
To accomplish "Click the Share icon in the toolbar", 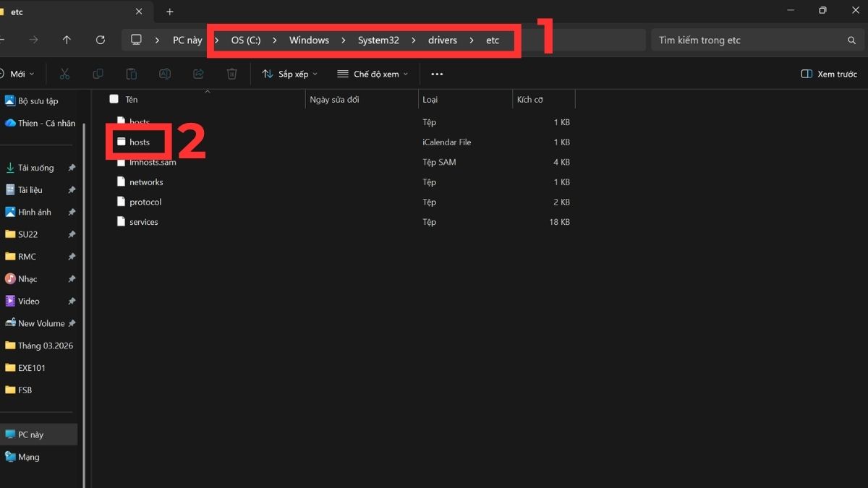I will 197,74.
